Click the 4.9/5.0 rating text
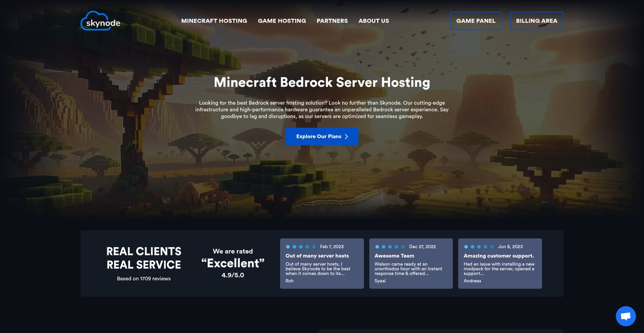The width and height of the screenshot is (644, 333). (233, 275)
